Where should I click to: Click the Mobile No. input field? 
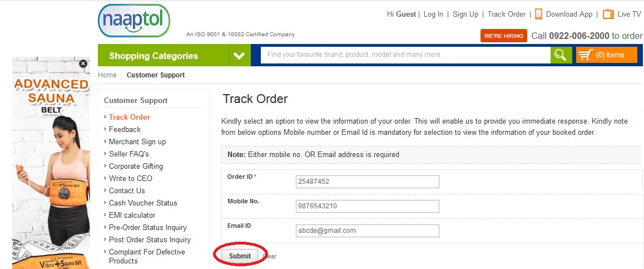point(367,206)
